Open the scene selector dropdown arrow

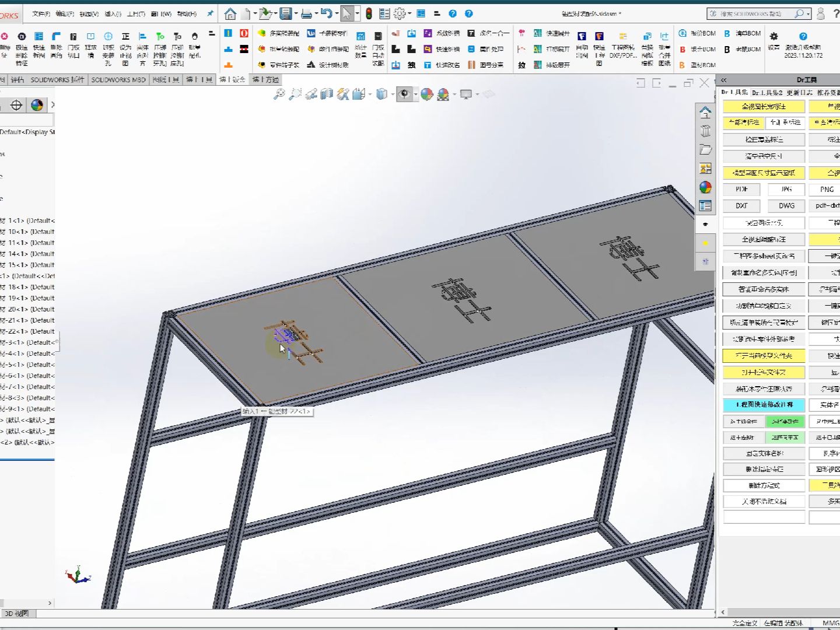pos(454,94)
